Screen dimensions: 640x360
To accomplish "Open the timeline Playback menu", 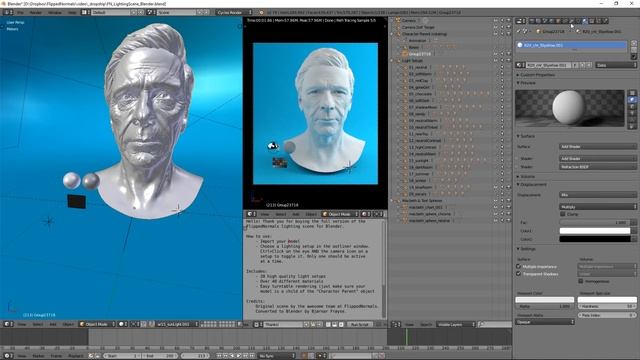I will pyautogui.click(x=75, y=356).
